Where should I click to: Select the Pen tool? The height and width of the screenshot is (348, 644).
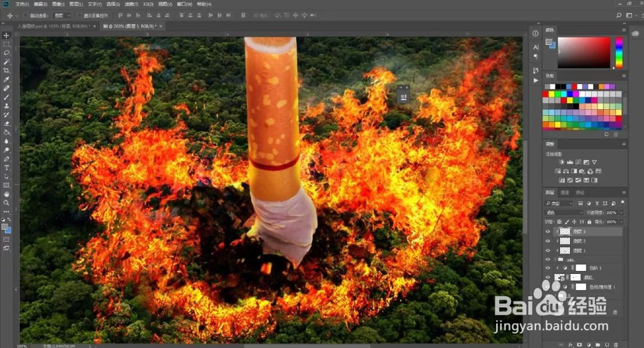tap(6, 159)
